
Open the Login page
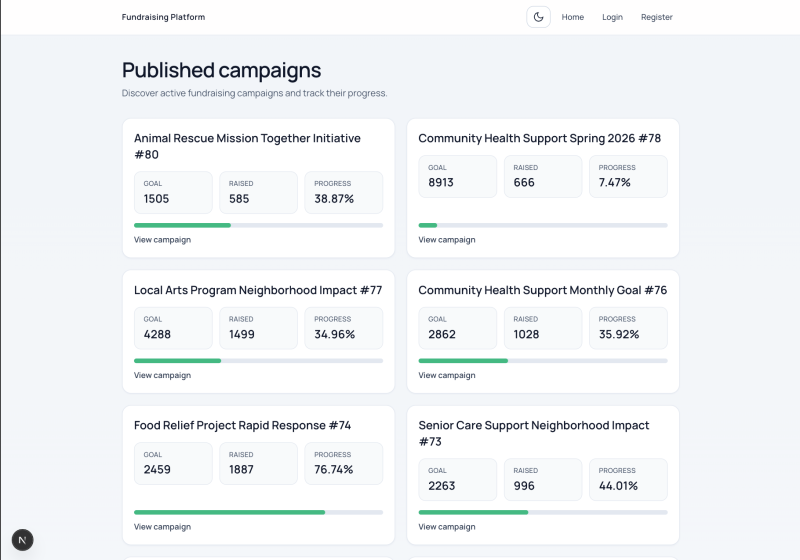point(612,17)
